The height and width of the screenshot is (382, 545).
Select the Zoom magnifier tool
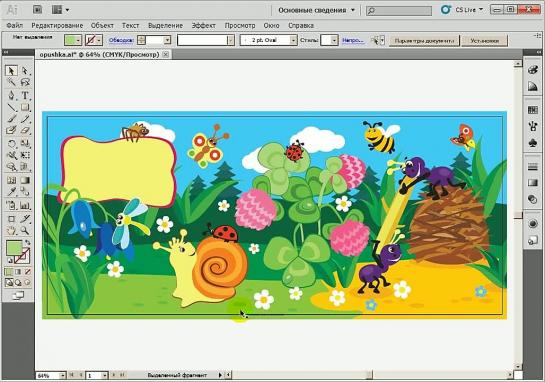click(x=25, y=230)
